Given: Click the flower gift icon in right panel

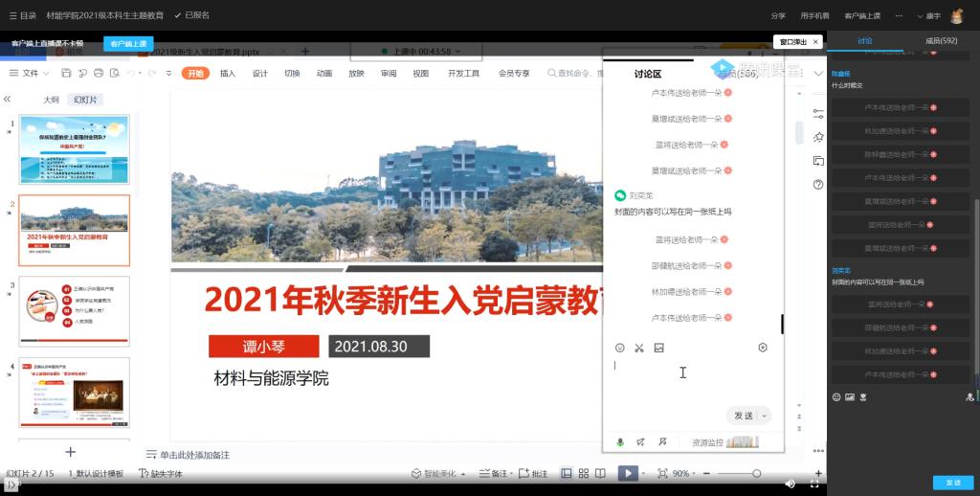Looking at the screenshot, I should pos(862,396).
